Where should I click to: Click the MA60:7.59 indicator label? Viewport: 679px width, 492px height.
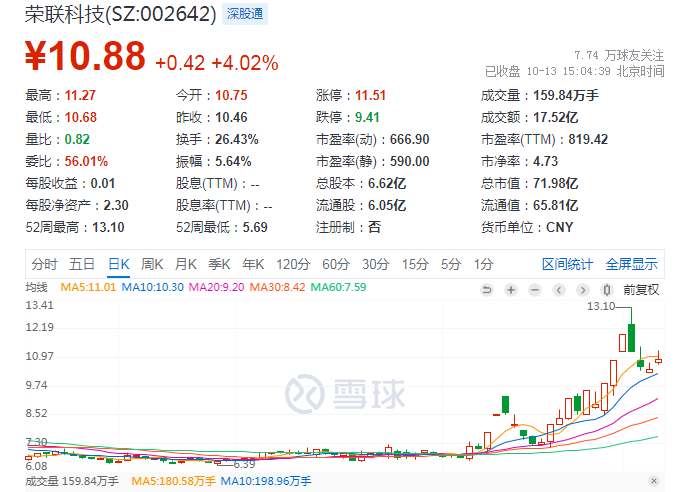click(x=339, y=287)
